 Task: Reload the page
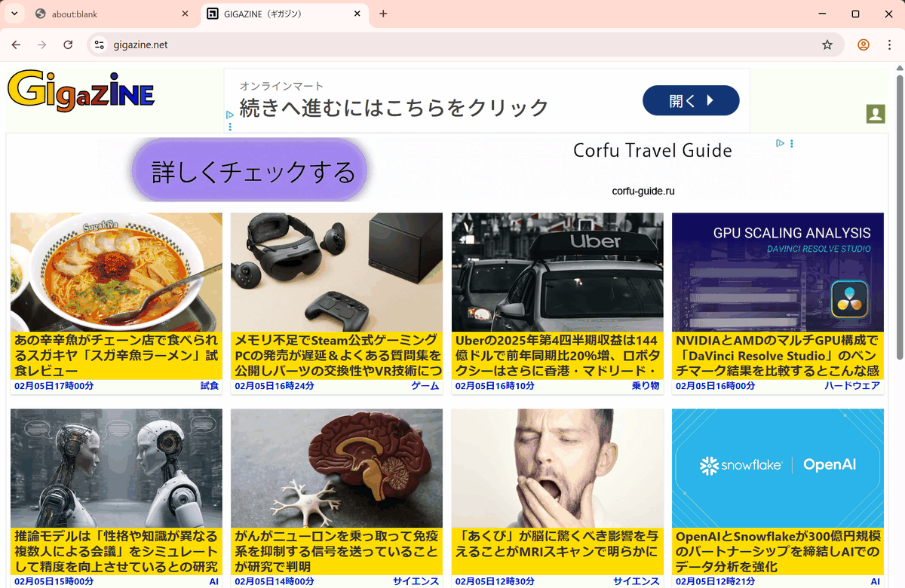(x=68, y=45)
